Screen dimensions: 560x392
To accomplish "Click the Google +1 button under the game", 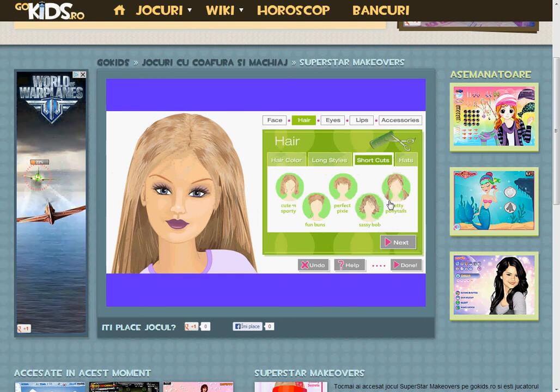I will pos(191,327).
